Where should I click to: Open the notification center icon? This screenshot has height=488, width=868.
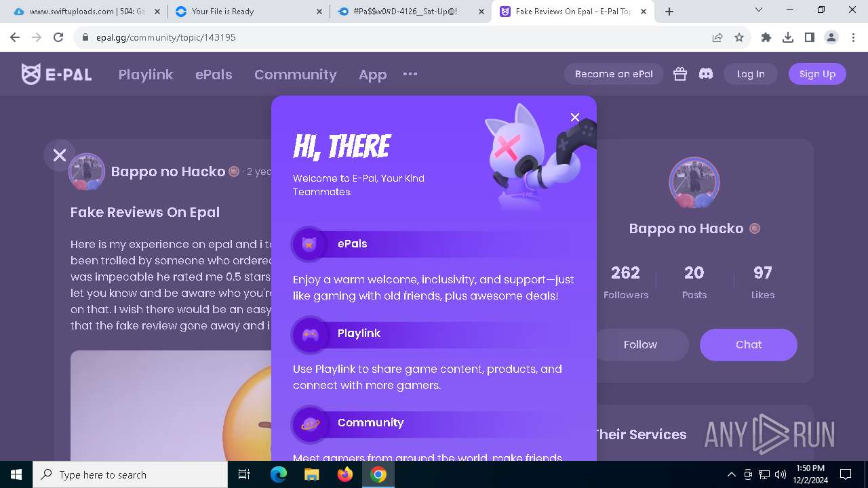[846, 474]
